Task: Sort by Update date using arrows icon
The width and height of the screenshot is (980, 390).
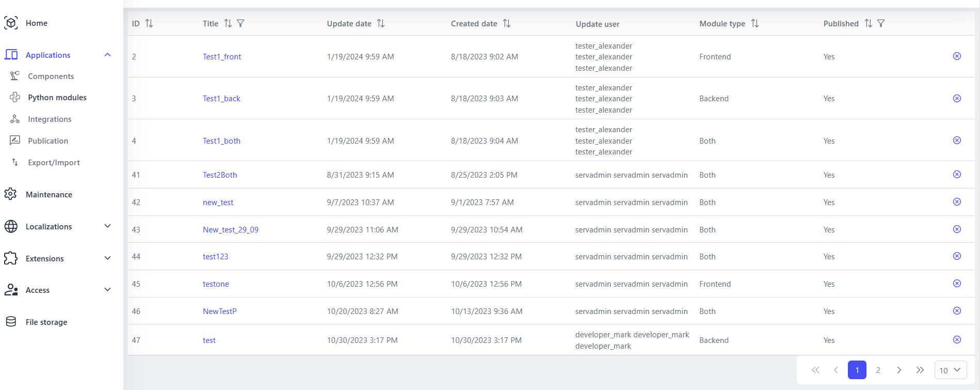Action: click(381, 23)
